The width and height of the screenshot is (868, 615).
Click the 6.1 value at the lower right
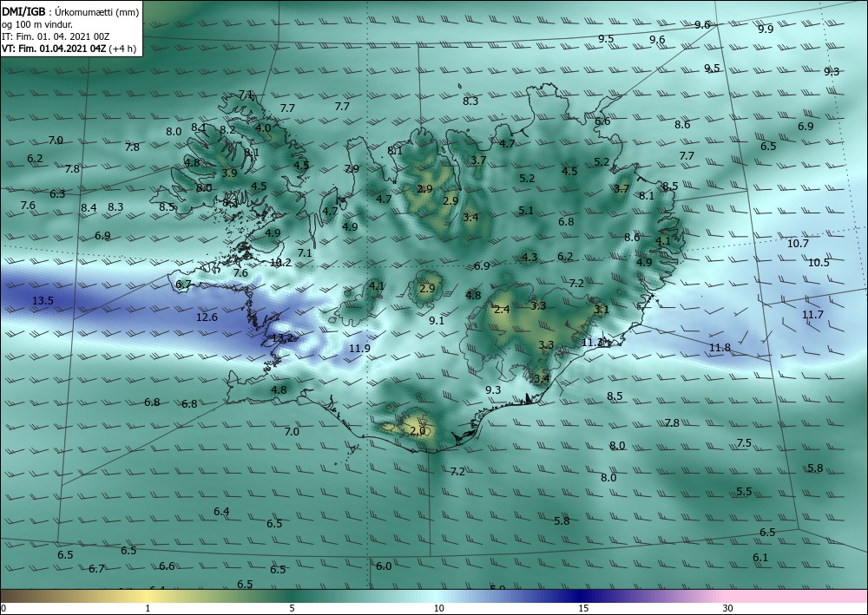(760, 558)
